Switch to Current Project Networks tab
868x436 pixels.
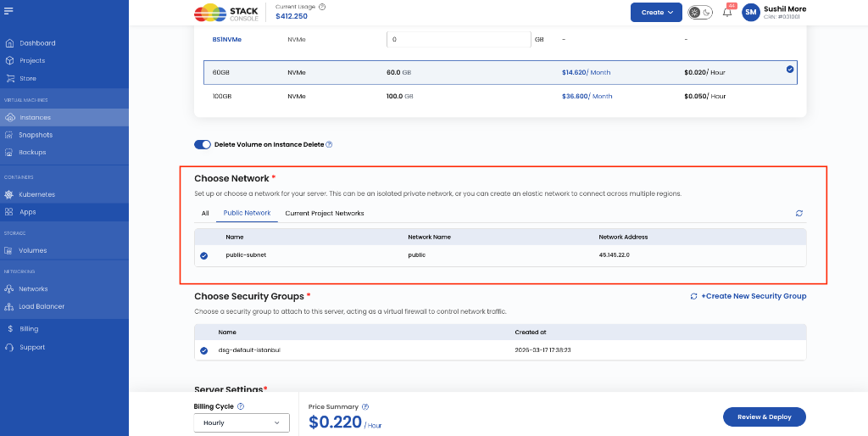pyautogui.click(x=325, y=213)
